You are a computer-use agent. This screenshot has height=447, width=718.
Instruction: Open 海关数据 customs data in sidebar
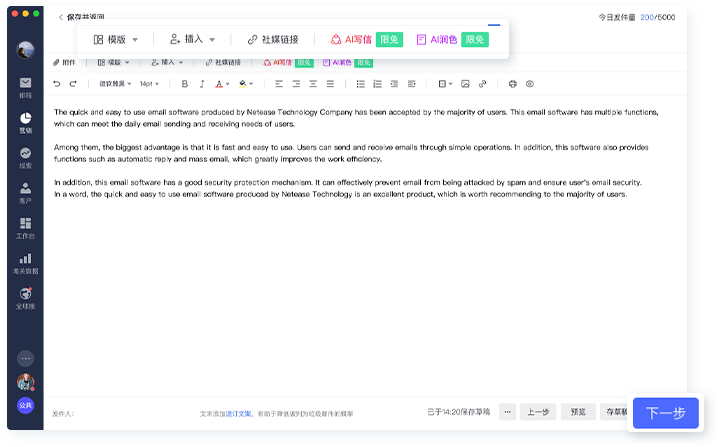(x=25, y=263)
